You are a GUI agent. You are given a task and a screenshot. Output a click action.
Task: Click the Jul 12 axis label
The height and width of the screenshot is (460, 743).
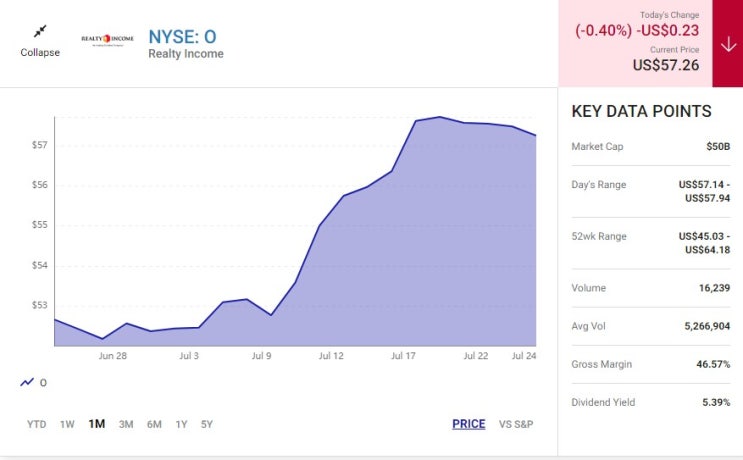pyautogui.click(x=331, y=355)
